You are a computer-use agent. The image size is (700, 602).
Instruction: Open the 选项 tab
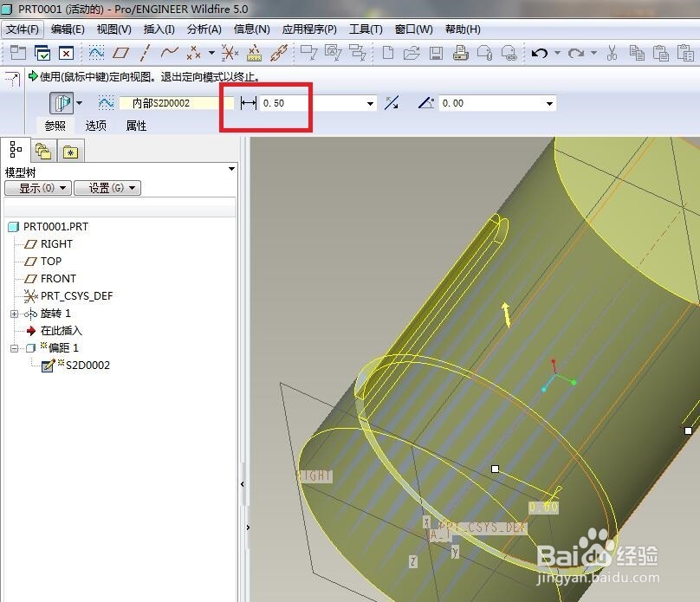(95, 126)
